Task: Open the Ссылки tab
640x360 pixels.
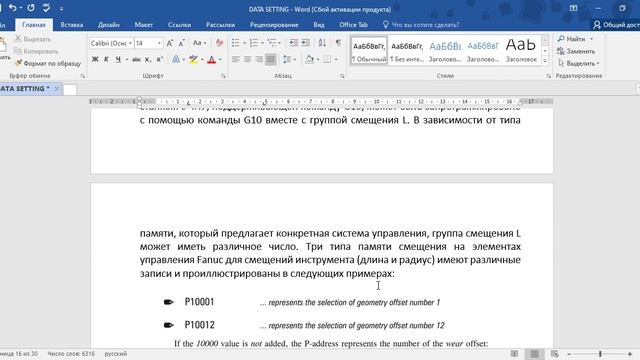Action: pos(179,25)
